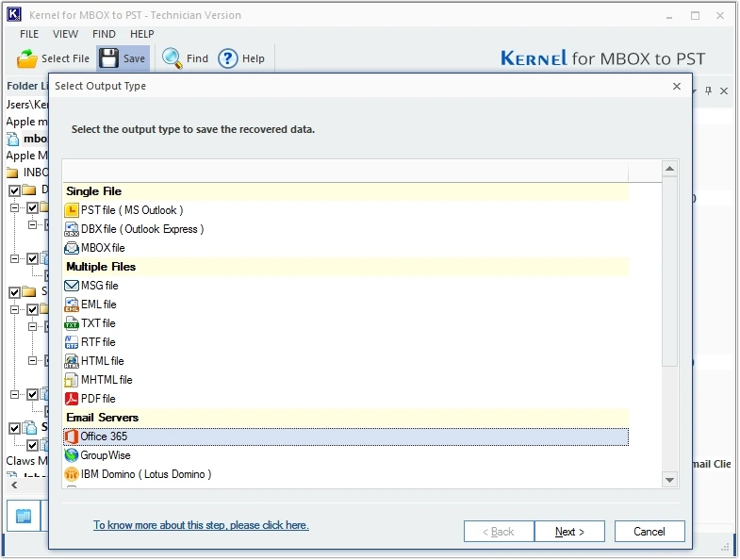Screen dimensions: 740x560
Task: Click the Kernel app logo in title bar
Action: pos(14,15)
